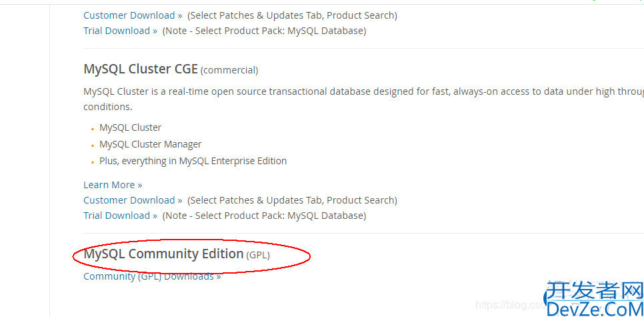Viewport: 644px width, 317px height.
Task: Click Customer Download link above MySQL Cluster CGE heading
Action: tap(133, 15)
